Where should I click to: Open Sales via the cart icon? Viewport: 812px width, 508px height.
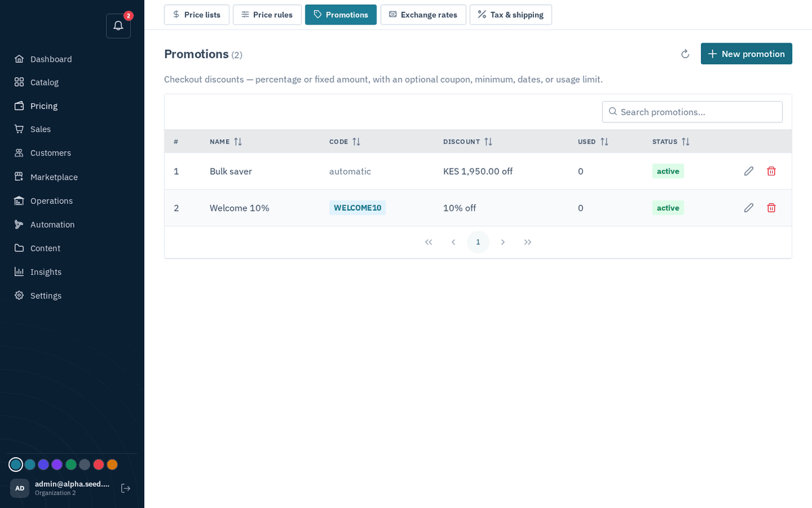pos(19,129)
